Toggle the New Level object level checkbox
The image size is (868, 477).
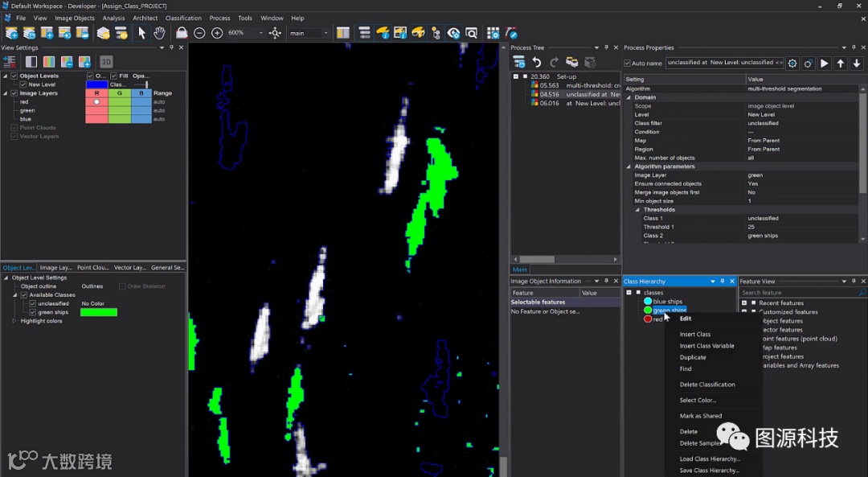23,84
